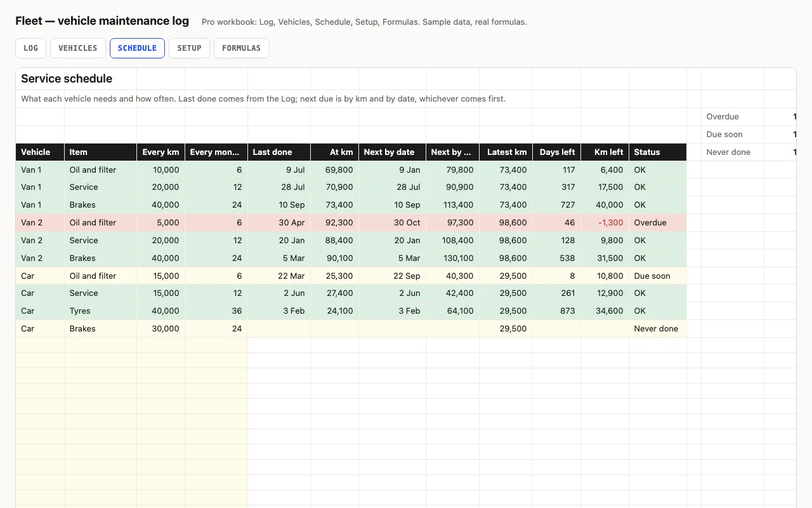Select the 'Latest km' column header
This screenshot has height=508, width=812.
[x=506, y=152]
